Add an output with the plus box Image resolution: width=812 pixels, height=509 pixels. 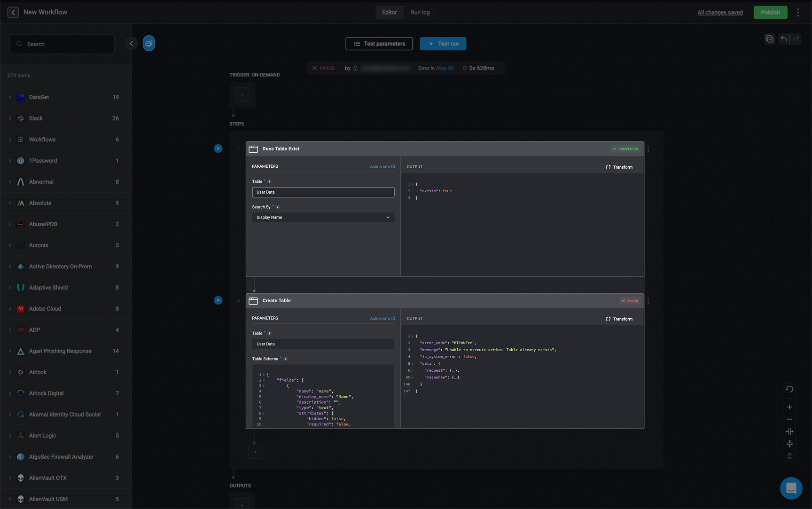click(x=242, y=503)
